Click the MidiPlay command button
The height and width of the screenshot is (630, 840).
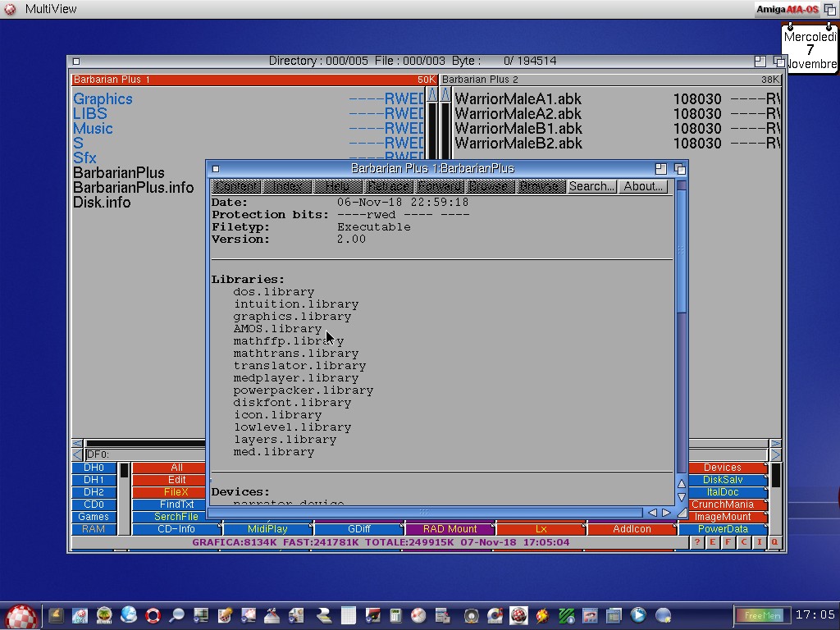click(x=267, y=529)
